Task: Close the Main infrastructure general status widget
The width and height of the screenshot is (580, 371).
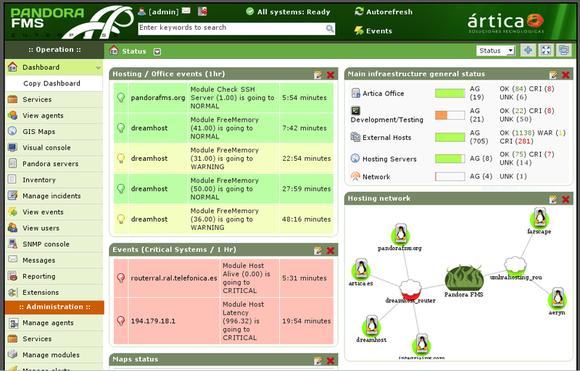Action: pyautogui.click(x=566, y=75)
